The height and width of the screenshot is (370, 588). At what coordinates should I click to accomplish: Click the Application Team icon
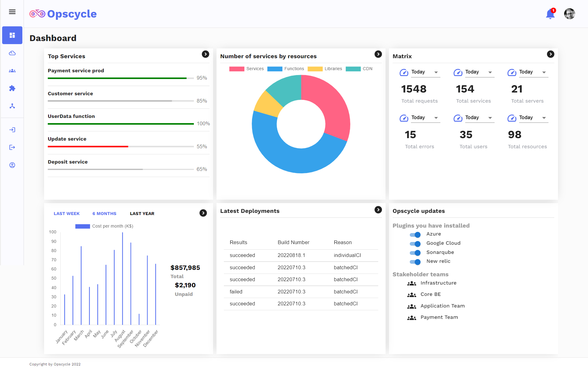click(412, 306)
